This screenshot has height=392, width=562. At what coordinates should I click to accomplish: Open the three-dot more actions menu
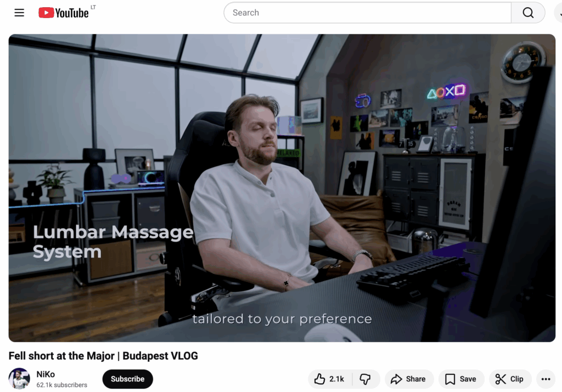[x=546, y=379]
